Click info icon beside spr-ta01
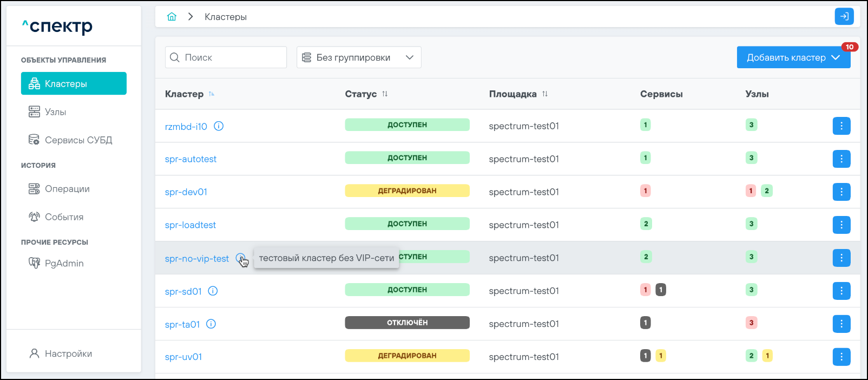 click(x=212, y=324)
